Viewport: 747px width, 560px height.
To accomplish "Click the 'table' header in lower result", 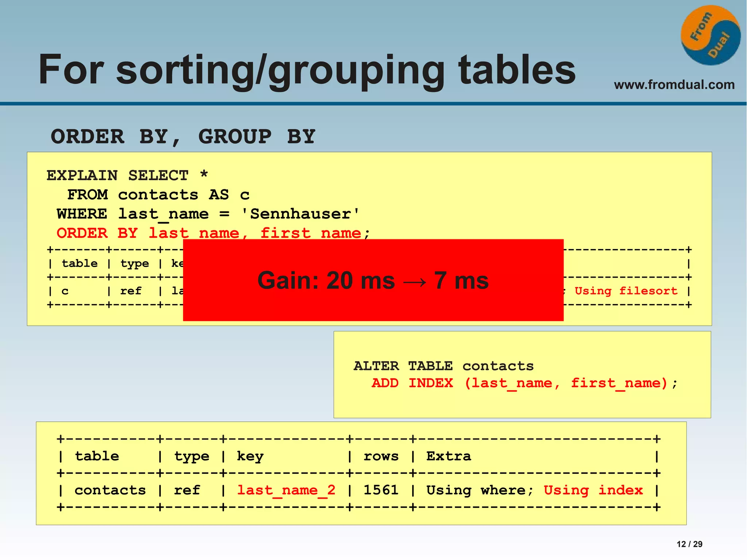I will pyautogui.click(x=97, y=456).
